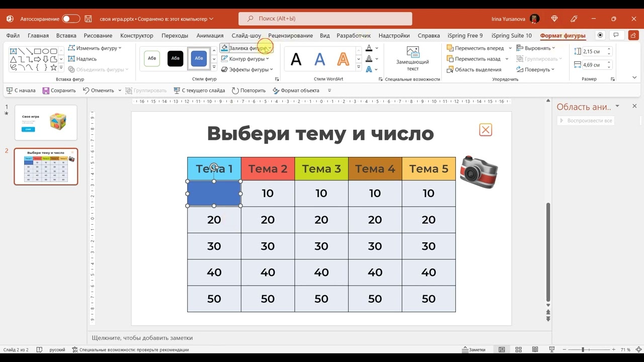Switch to the Home (Главная) tab
644x362 pixels.
coord(38,36)
